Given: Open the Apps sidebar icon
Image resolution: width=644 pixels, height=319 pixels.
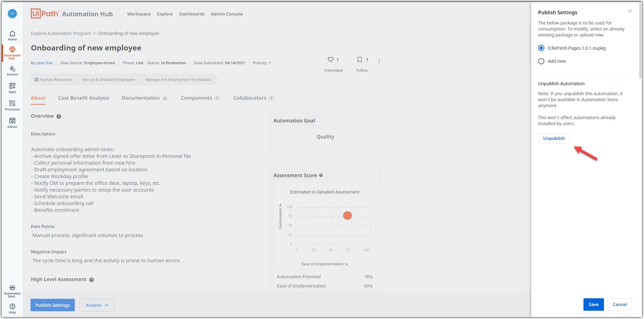Looking at the screenshot, I should click(x=12, y=88).
